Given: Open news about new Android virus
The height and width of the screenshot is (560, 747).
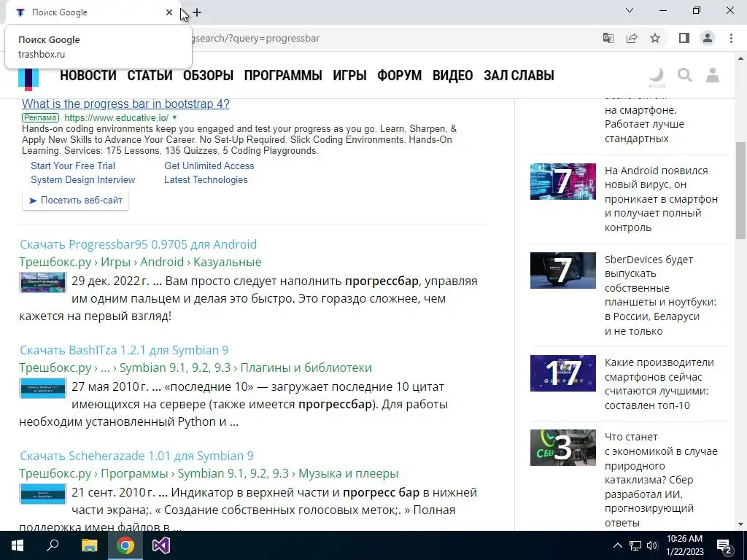Looking at the screenshot, I should pos(661,199).
